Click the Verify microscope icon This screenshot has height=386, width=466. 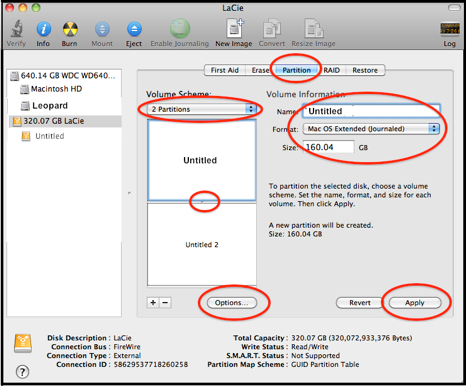click(16, 29)
